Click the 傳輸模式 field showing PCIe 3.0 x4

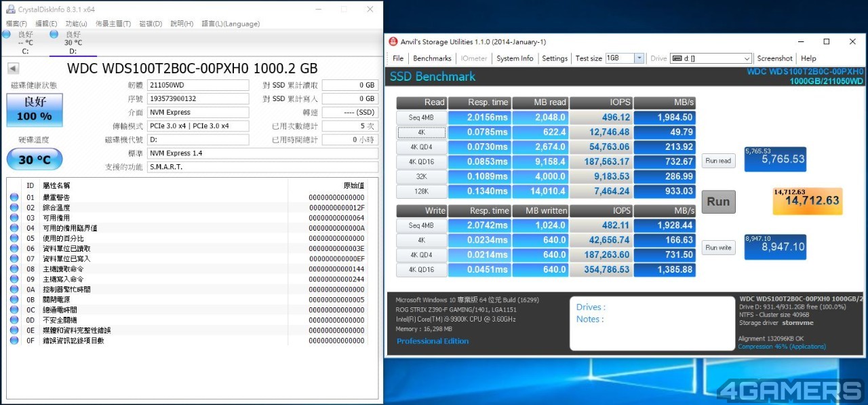coord(198,126)
